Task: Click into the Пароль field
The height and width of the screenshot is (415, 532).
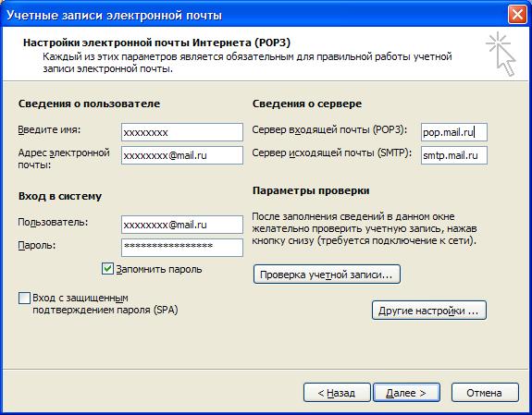Action: (x=182, y=248)
